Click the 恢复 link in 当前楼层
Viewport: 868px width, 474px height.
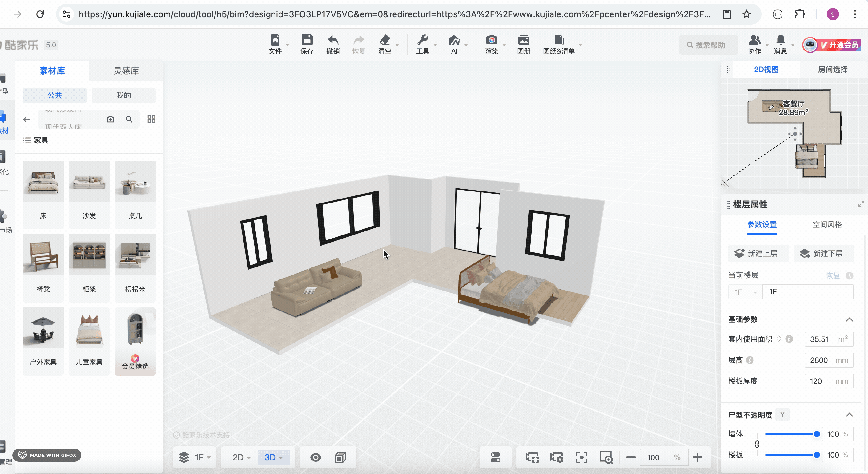(x=833, y=275)
